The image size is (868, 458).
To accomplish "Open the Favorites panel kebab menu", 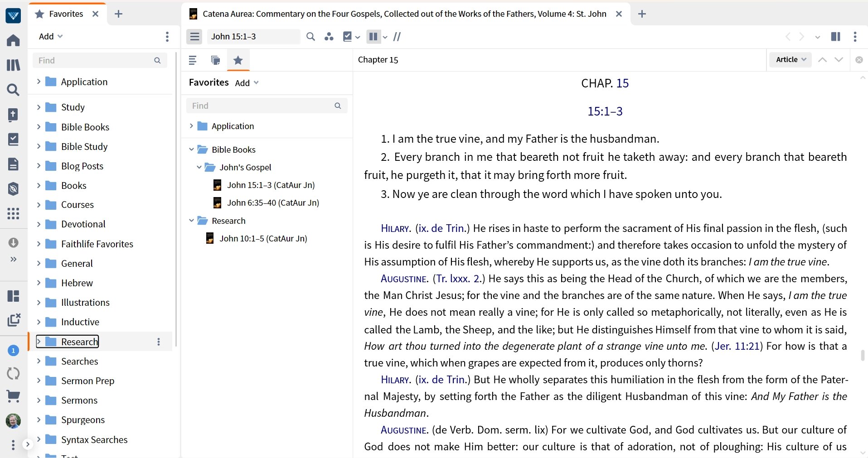I will pos(167,36).
